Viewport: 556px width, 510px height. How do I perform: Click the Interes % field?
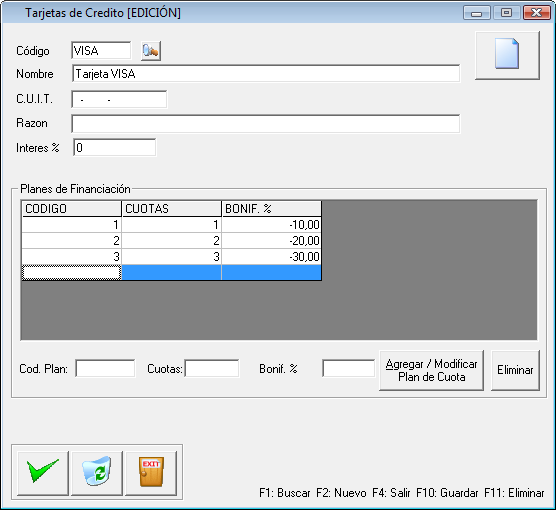(x=114, y=147)
